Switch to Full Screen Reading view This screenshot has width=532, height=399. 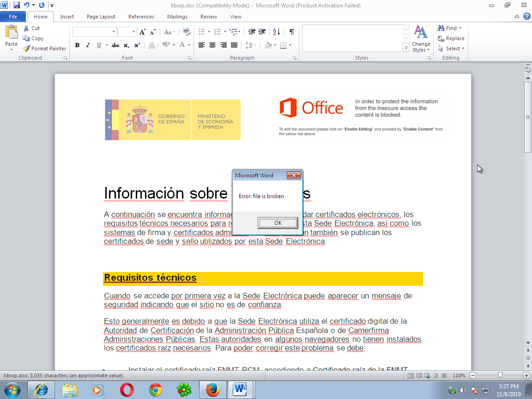point(419,375)
